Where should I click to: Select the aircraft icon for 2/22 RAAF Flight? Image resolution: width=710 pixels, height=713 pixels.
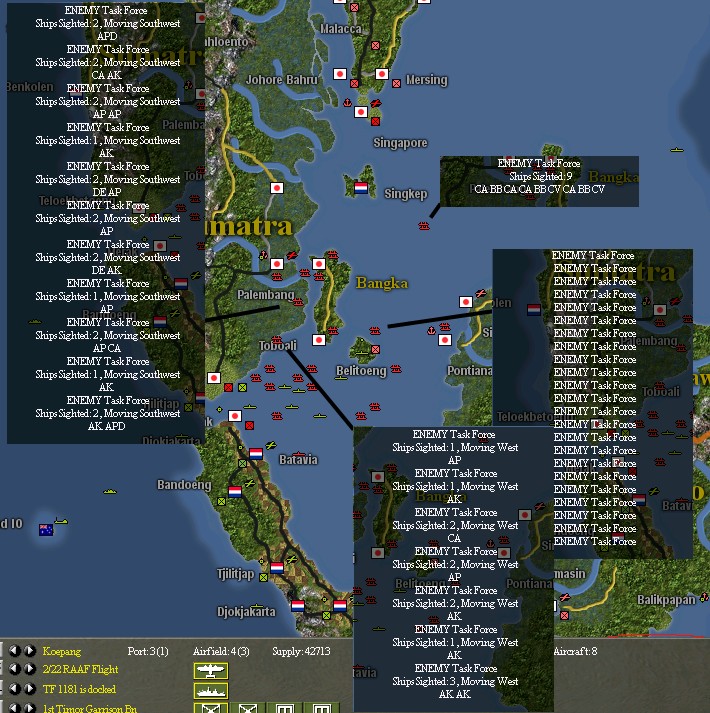[211, 671]
